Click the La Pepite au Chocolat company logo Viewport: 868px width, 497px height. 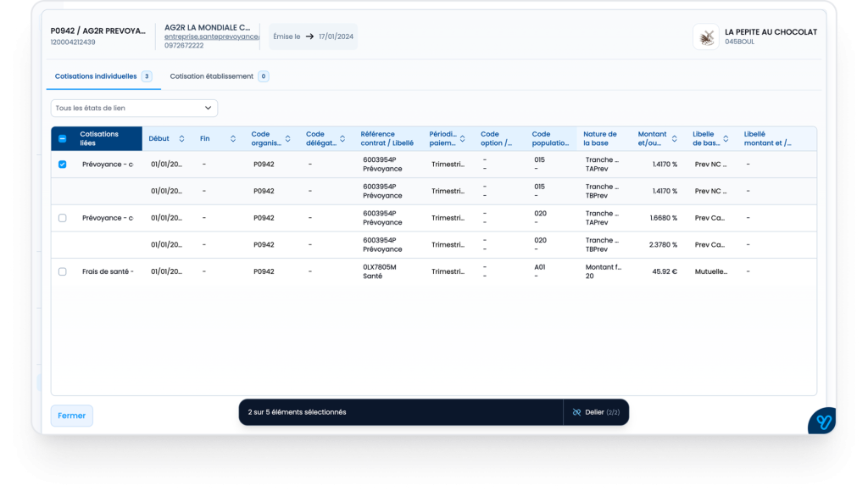tap(705, 36)
